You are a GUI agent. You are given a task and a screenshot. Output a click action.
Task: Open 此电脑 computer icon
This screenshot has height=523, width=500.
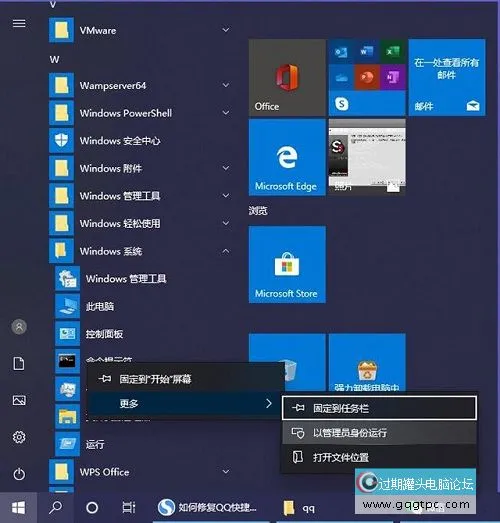[x=67, y=306]
